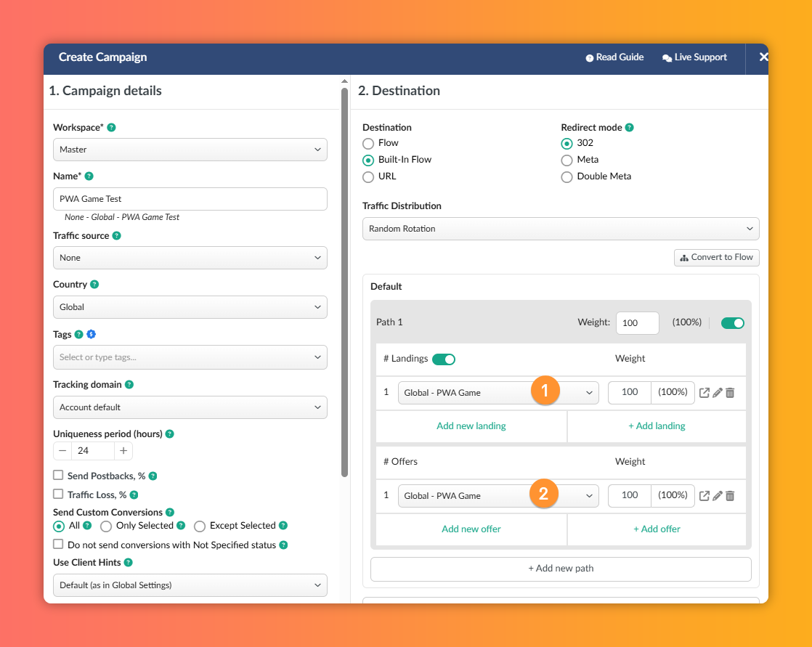Delete the landing using trash icon
Image resolution: width=812 pixels, height=647 pixels.
tap(730, 393)
